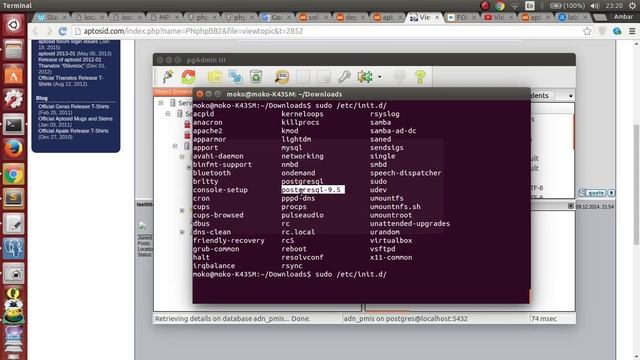
Task: Click 'apache2' entry in terminal listing
Action: coord(208,131)
